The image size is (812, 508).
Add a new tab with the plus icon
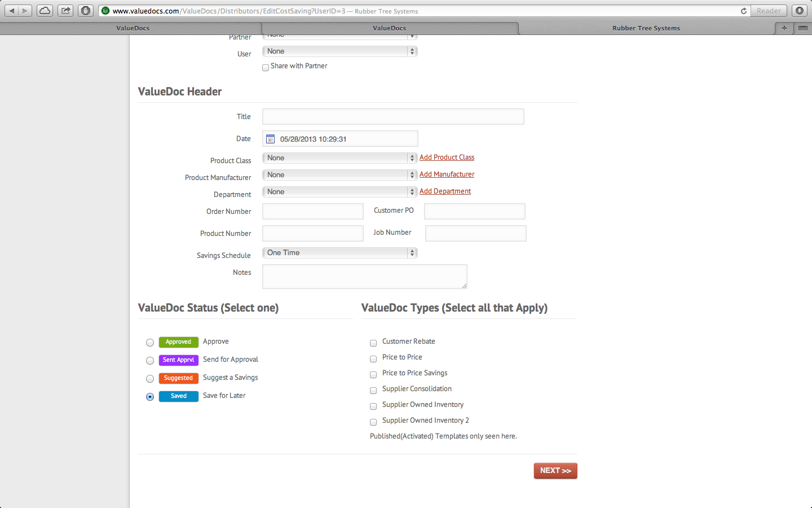pos(784,28)
